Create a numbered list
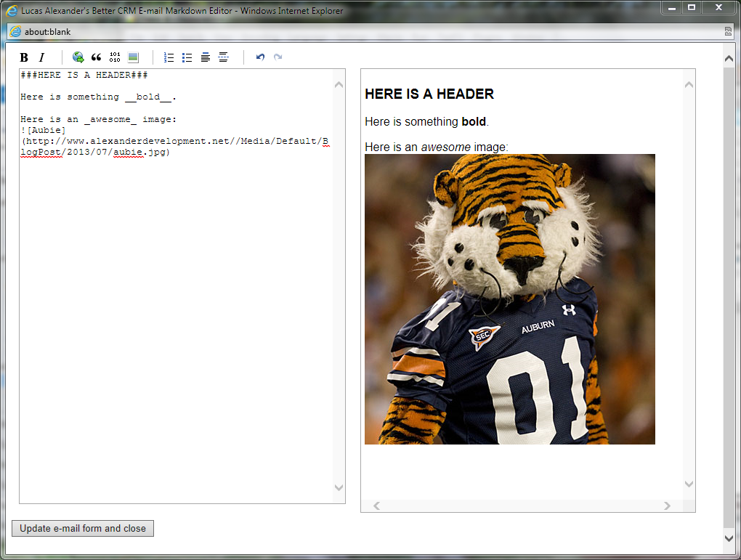Image resolution: width=741 pixels, height=560 pixels. (169, 57)
